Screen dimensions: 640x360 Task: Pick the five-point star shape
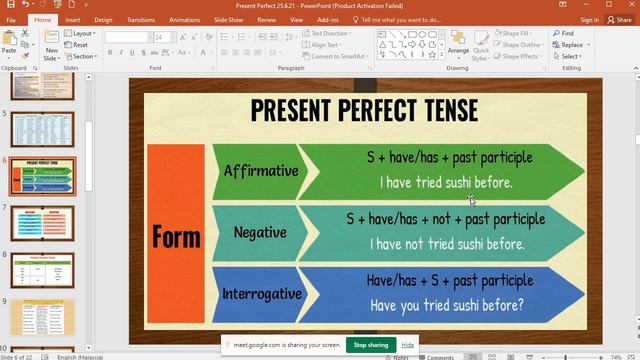(432, 55)
